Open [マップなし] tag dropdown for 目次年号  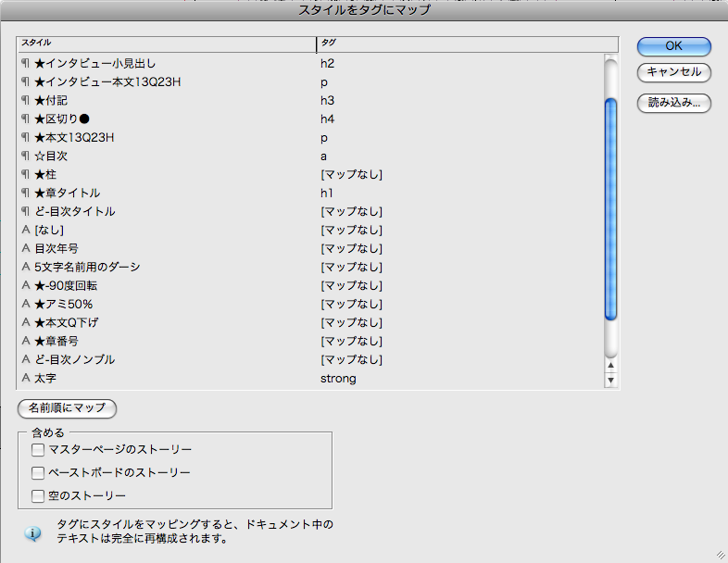pos(351,249)
